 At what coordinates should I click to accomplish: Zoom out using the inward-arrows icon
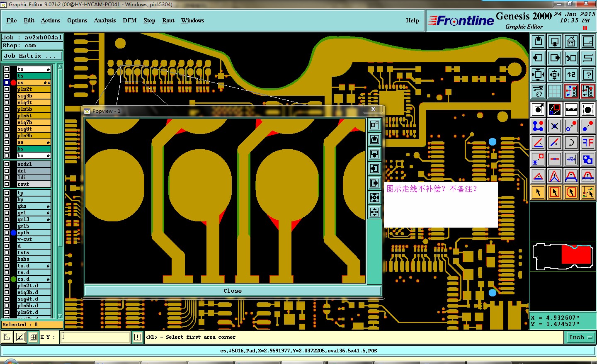pos(555,75)
